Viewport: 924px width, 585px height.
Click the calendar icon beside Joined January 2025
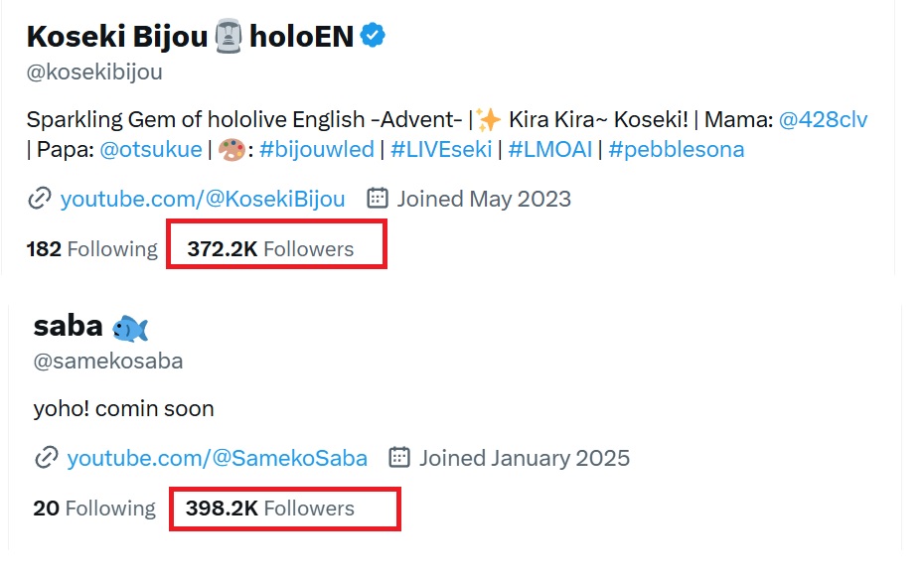point(399,457)
